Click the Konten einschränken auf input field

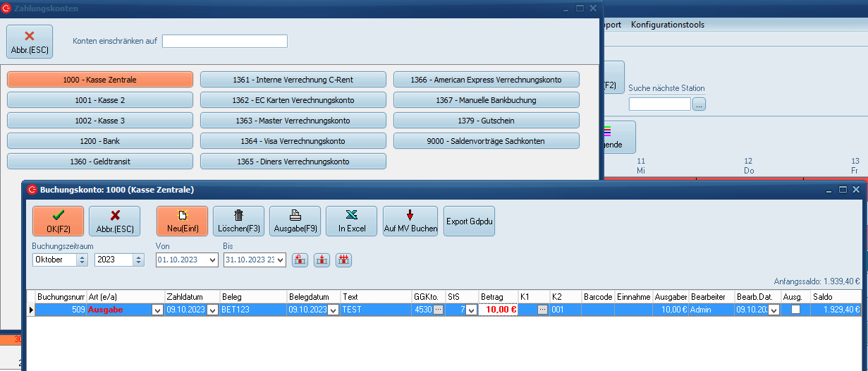224,41
